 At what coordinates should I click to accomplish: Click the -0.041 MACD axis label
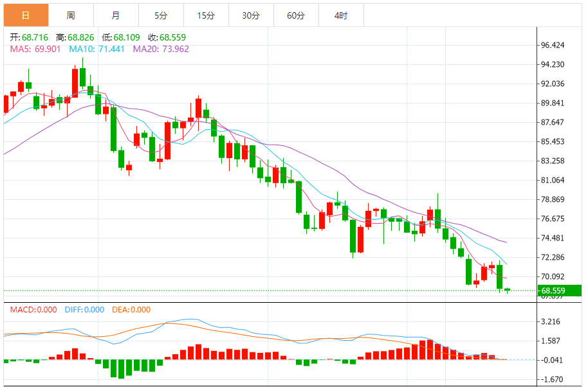[x=551, y=361]
